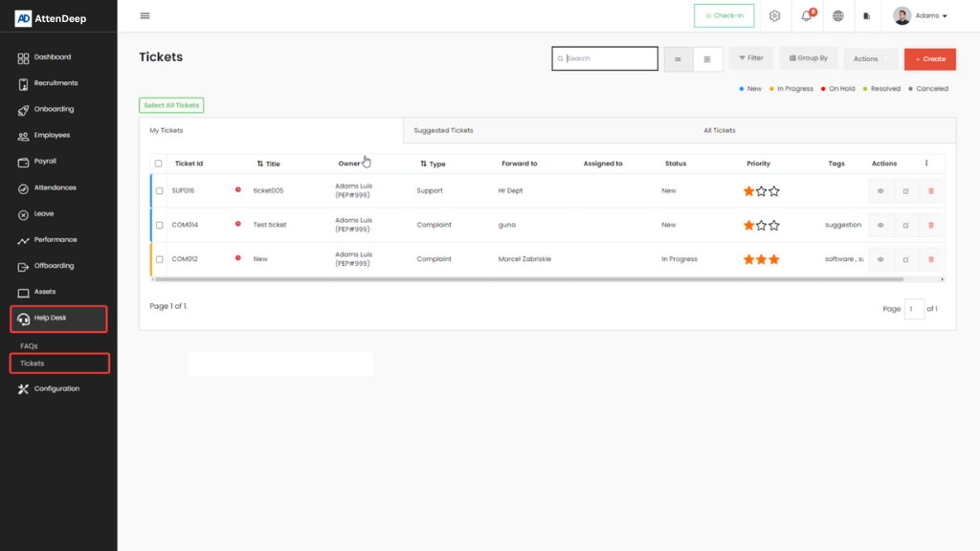Open the Actions dropdown
This screenshot has height=551, width=980.
870,59
